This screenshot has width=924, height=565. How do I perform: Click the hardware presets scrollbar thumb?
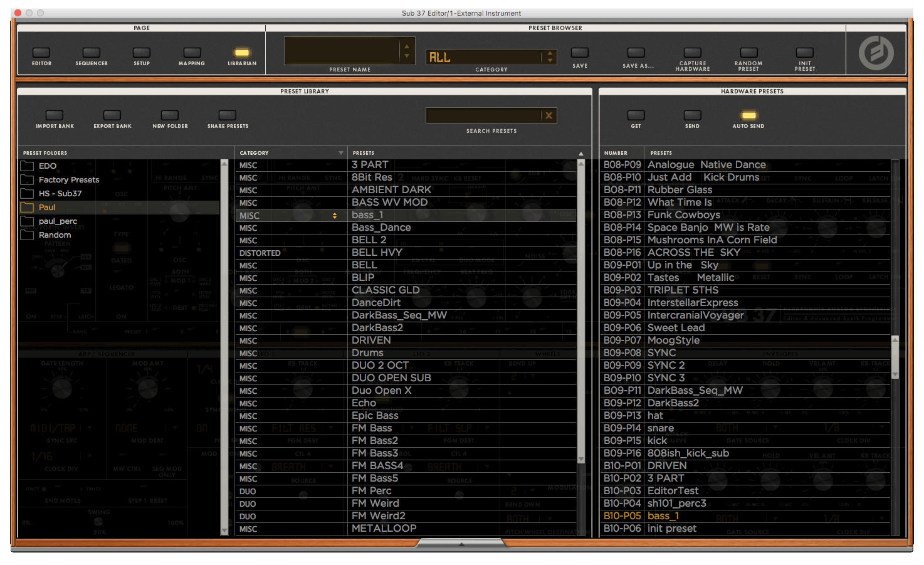point(895,357)
